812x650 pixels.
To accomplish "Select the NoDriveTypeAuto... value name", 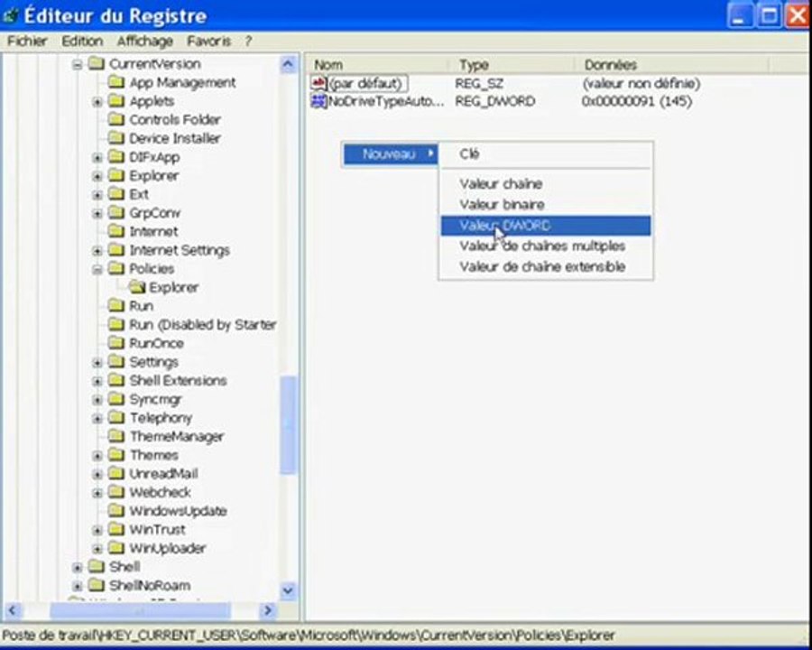I will tap(386, 101).
